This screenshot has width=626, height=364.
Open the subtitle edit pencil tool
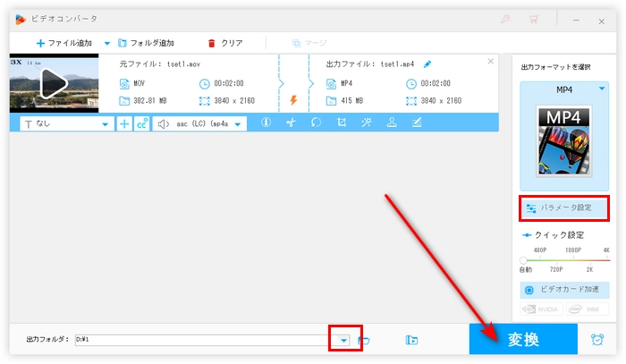417,123
